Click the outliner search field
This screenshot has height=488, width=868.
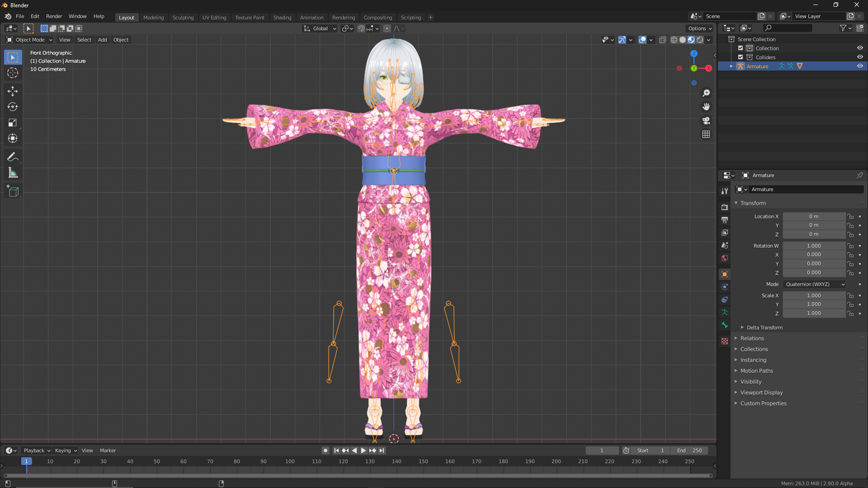click(788, 28)
